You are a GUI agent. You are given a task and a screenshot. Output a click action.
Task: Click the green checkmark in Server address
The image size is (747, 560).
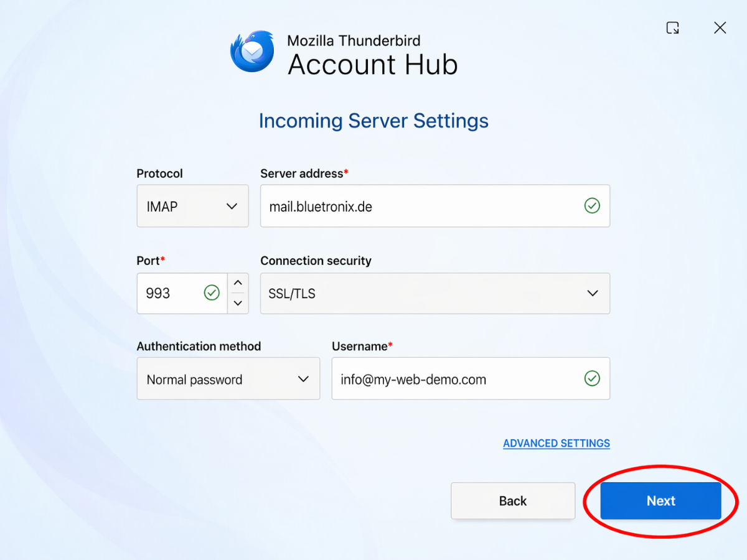tap(592, 206)
